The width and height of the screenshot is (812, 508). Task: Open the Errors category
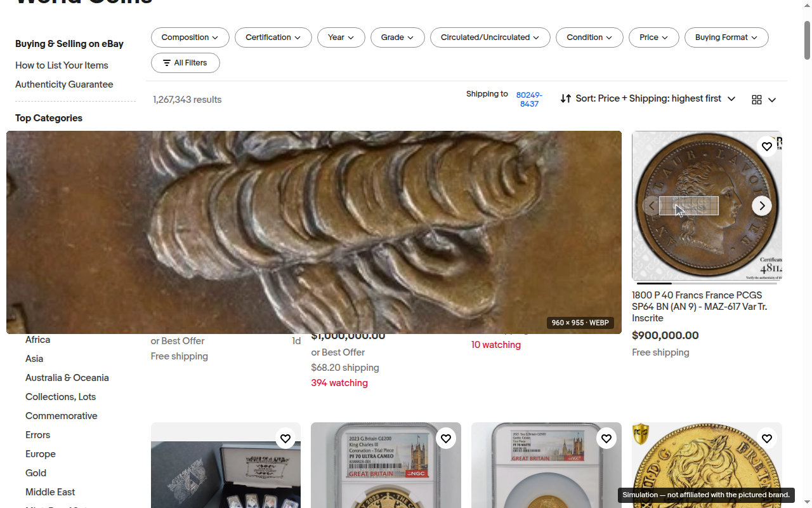(37, 435)
